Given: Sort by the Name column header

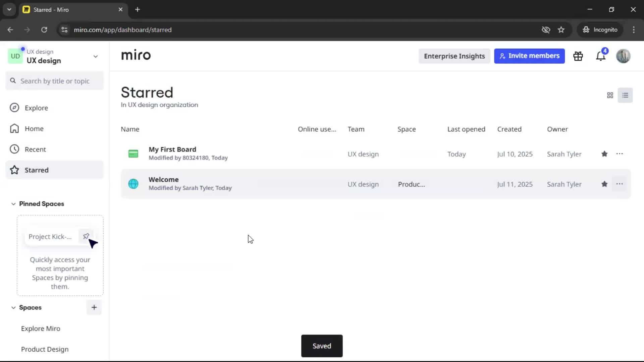Looking at the screenshot, I should coord(130,129).
